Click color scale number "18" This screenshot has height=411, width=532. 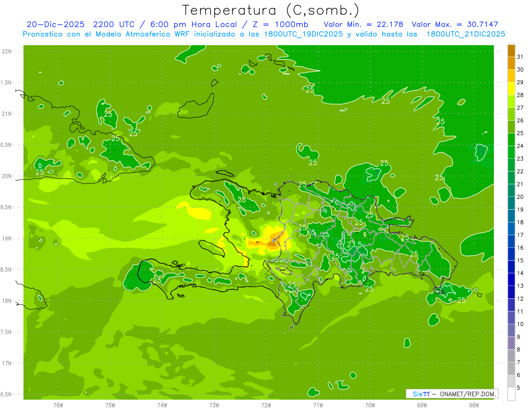pos(520,222)
